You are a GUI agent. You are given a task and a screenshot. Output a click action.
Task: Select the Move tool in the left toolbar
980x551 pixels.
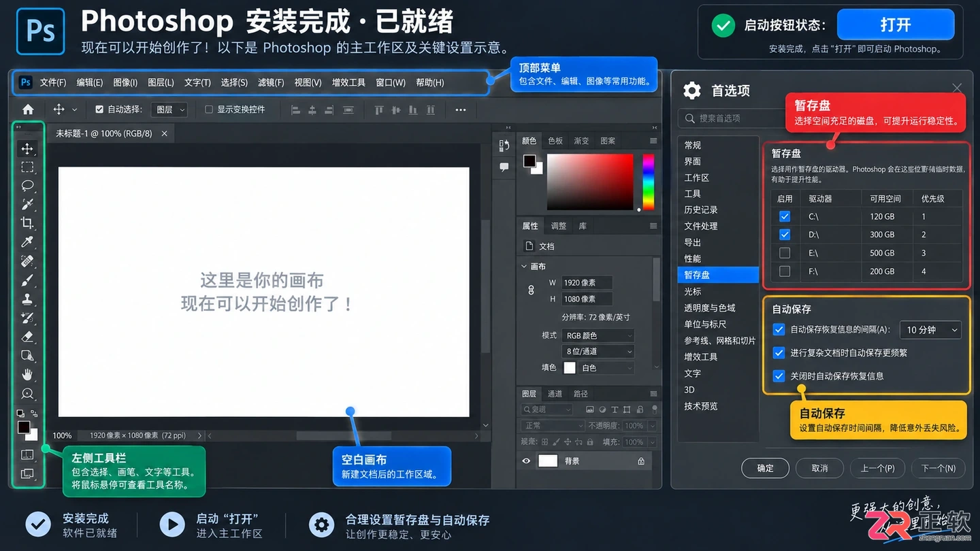coord(27,148)
